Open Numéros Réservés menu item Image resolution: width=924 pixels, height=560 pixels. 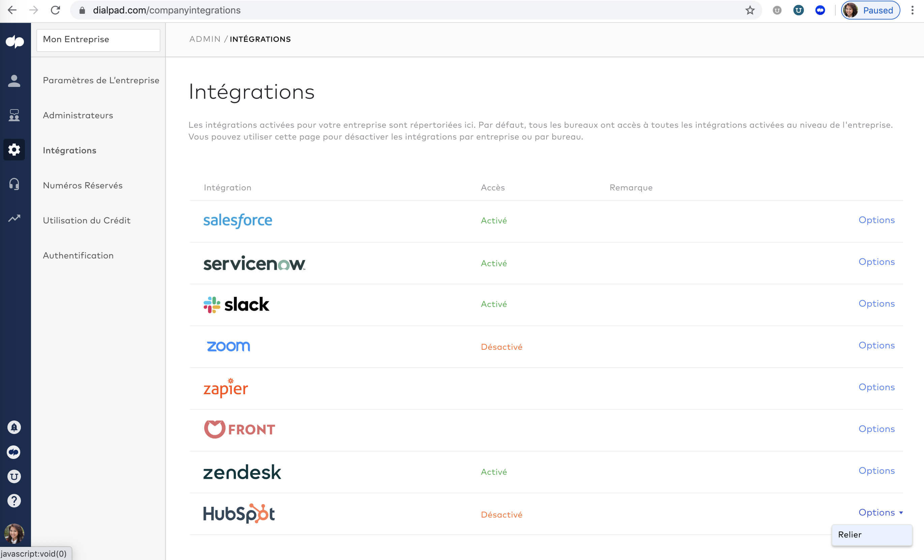point(83,185)
